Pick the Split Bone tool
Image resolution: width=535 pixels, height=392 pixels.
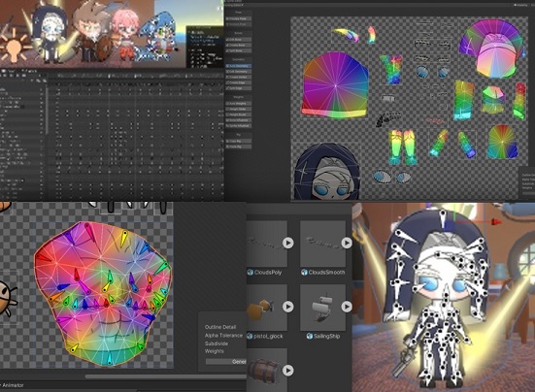click(x=239, y=50)
